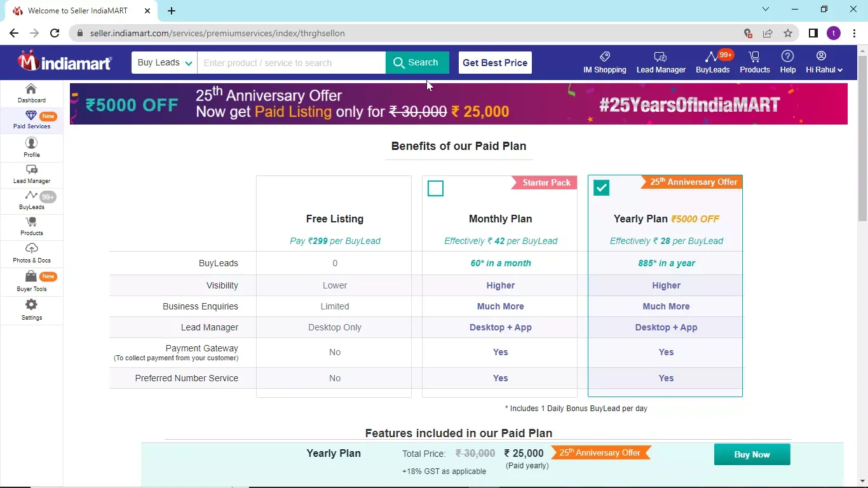Toggle the Yearly Plan checkbox

pos(601,187)
